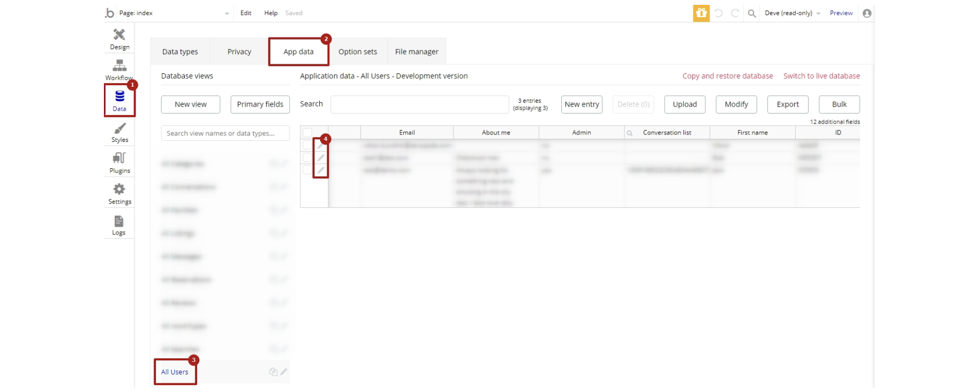Click the gift icon in top bar
The height and width of the screenshot is (392, 980).
701,13
